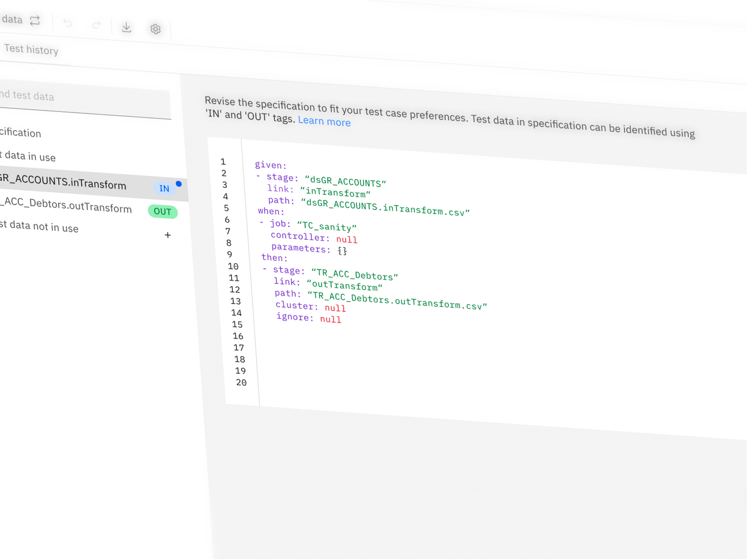Open settings via the gear icon
This screenshot has height=560, width=747.
tap(155, 29)
